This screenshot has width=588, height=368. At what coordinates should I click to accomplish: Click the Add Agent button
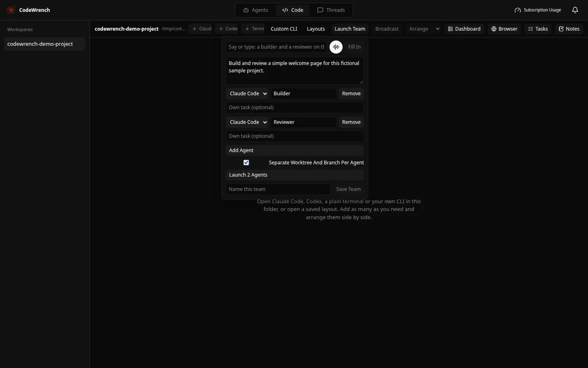coord(294,150)
